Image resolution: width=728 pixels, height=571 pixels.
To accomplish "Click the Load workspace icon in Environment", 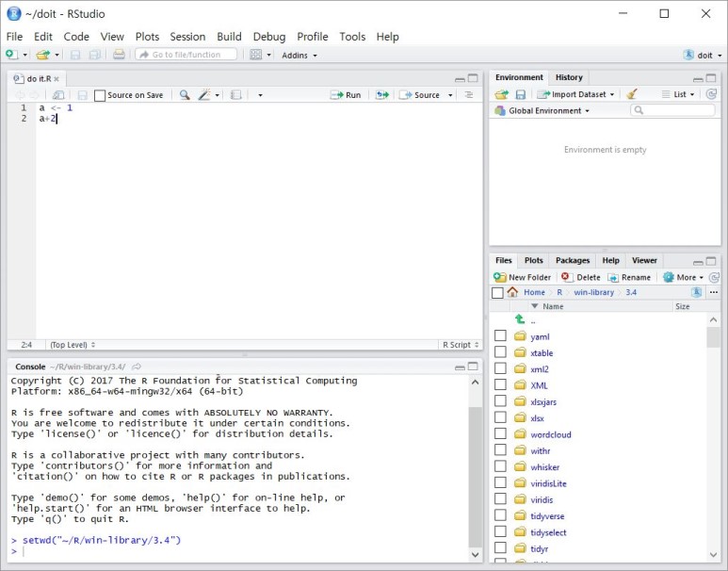I will [501, 95].
